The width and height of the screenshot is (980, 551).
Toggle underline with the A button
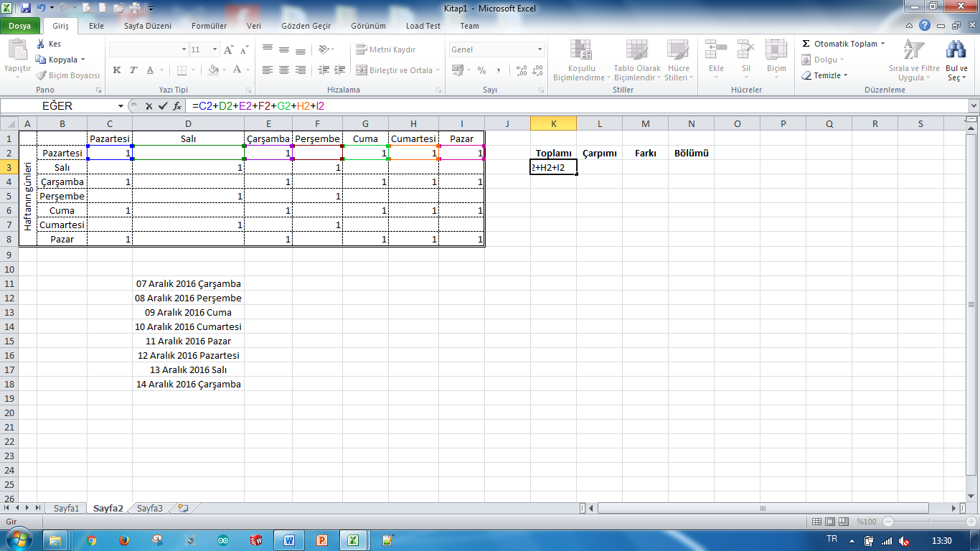point(150,70)
